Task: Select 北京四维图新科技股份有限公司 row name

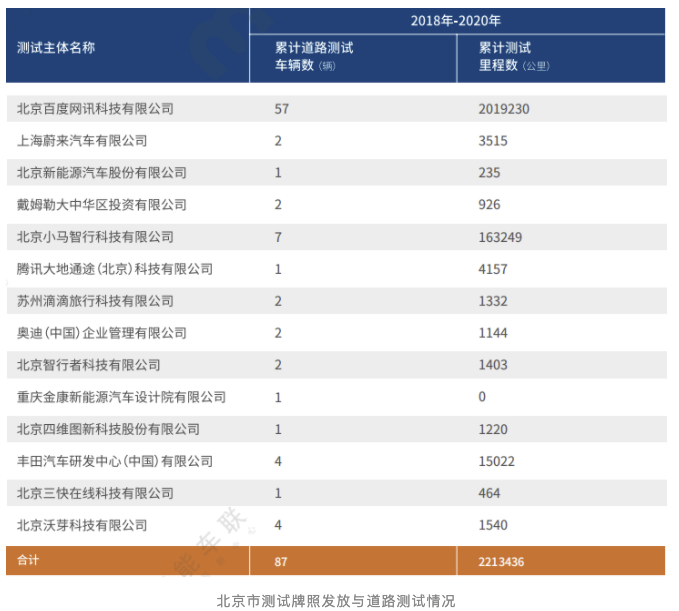Action: coord(108,429)
